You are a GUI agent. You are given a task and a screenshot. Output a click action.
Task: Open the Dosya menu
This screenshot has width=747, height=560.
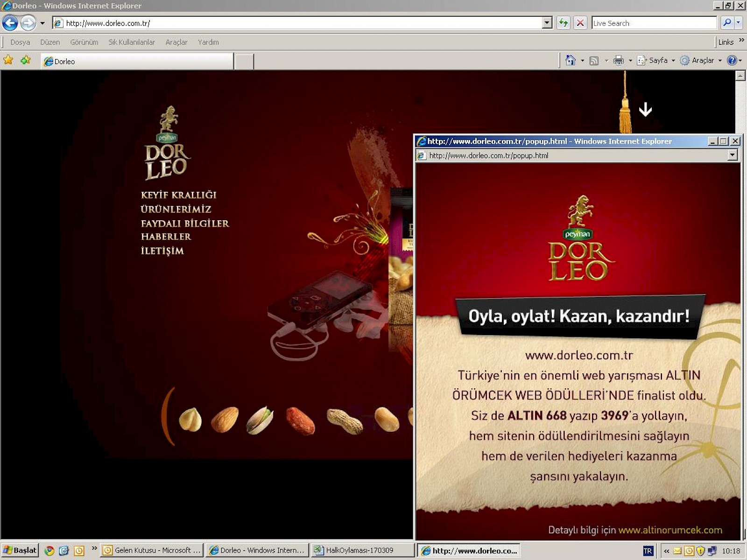pos(20,42)
